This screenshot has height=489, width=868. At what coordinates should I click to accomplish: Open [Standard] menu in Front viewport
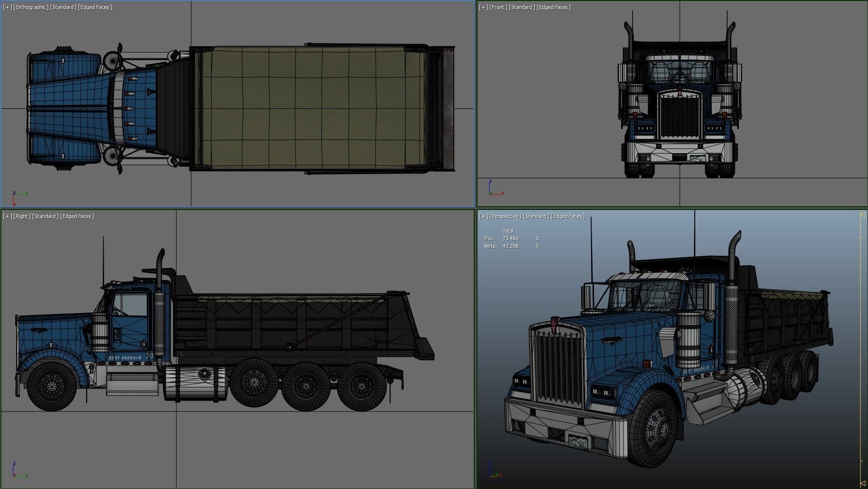click(x=522, y=7)
